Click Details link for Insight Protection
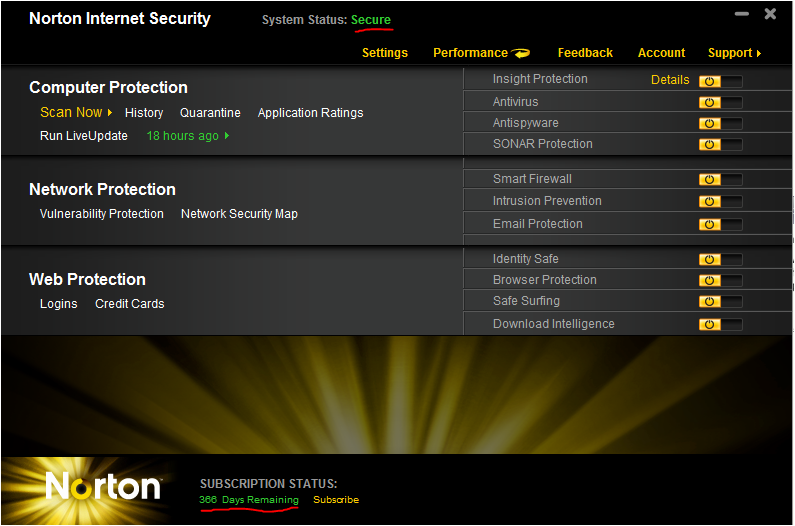This screenshot has width=795, height=526. pyautogui.click(x=670, y=80)
